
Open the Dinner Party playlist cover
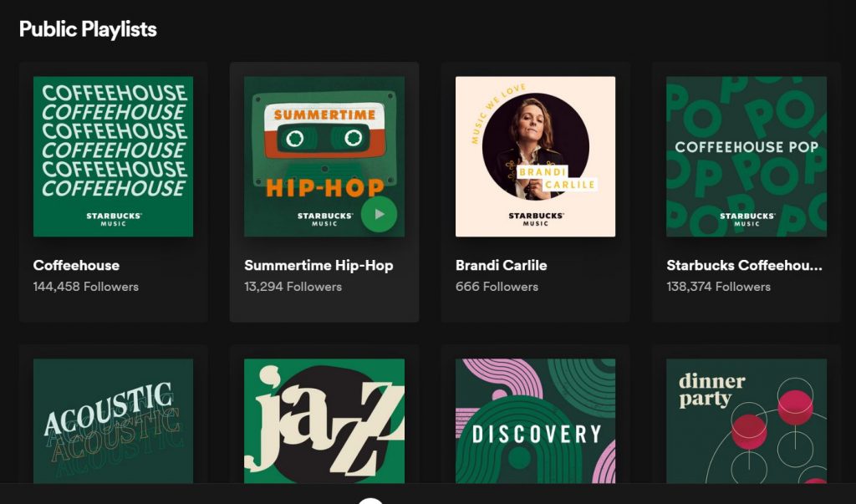746,421
